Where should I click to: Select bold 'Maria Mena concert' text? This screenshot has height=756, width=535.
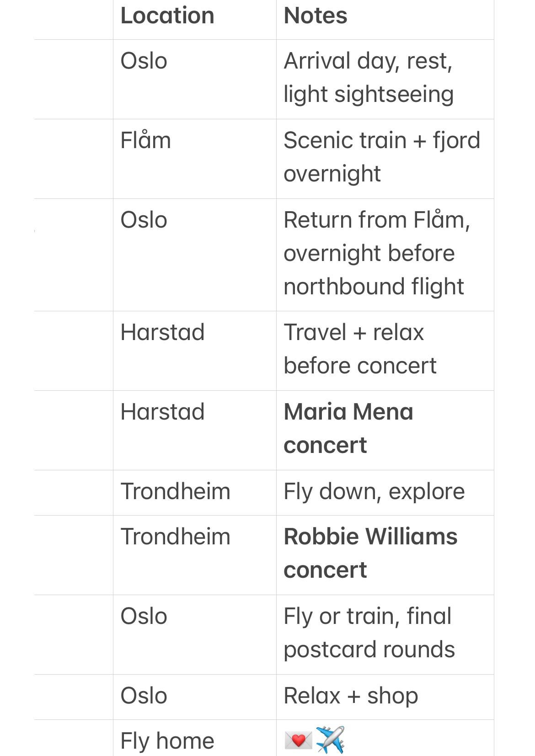348,428
